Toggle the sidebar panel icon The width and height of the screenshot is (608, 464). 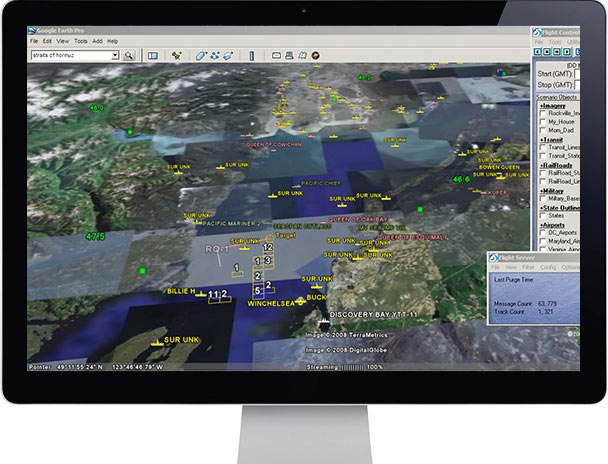click(x=153, y=56)
